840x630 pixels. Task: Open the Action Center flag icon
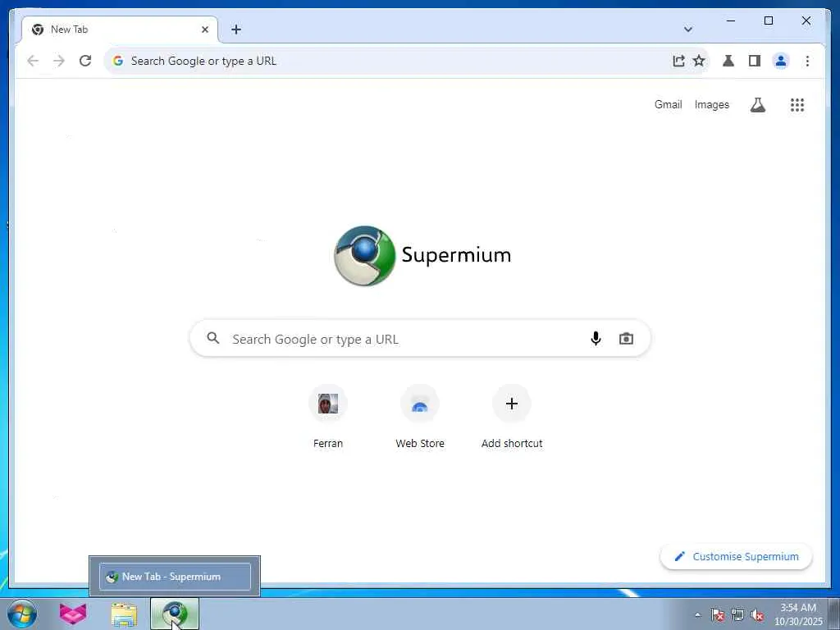[717, 615]
